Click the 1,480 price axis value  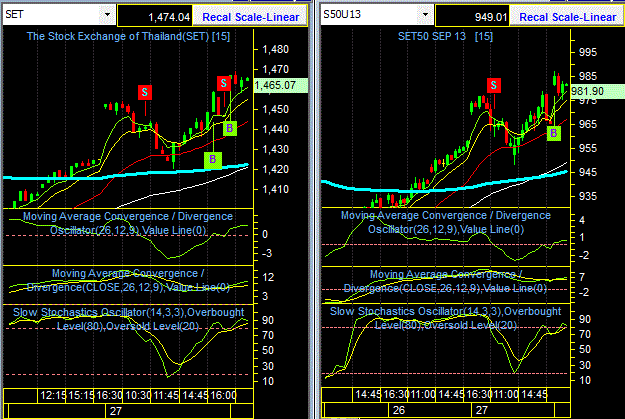(275, 49)
